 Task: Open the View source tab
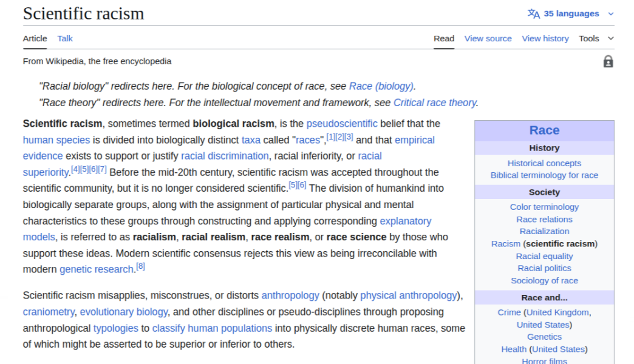488,38
